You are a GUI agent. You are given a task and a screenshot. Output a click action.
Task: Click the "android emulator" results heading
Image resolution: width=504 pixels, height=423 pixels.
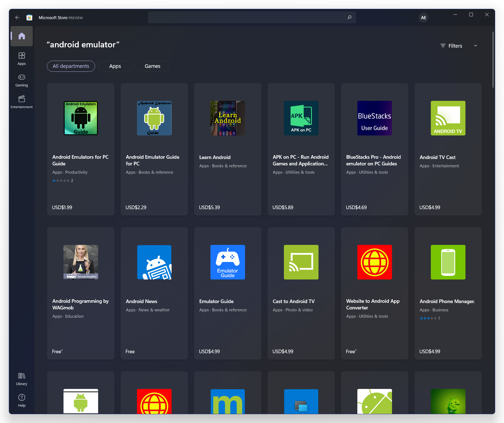(x=83, y=45)
